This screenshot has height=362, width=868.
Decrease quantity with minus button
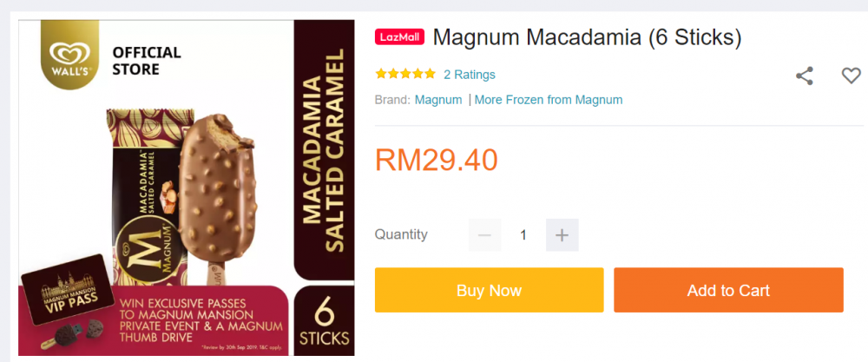[x=485, y=235]
